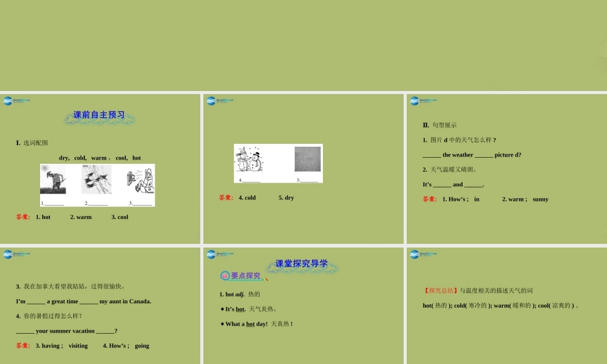Click the picture of birds flying by willow
This screenshot has height=364, width=607.
point(97,179)
